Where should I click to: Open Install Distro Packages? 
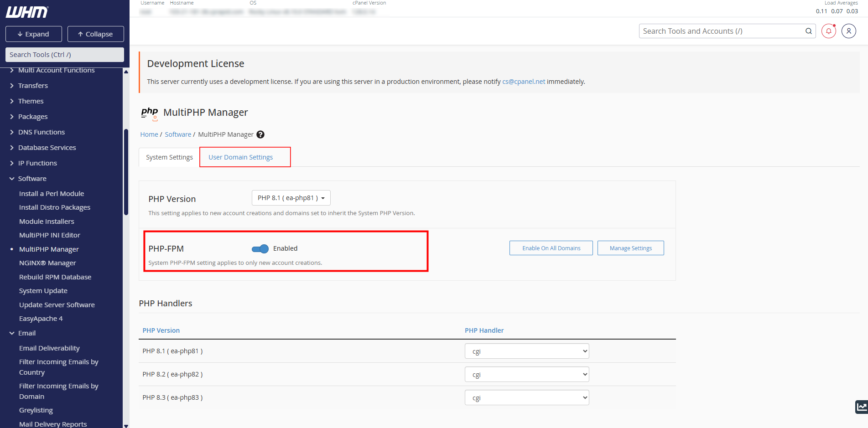55,207
